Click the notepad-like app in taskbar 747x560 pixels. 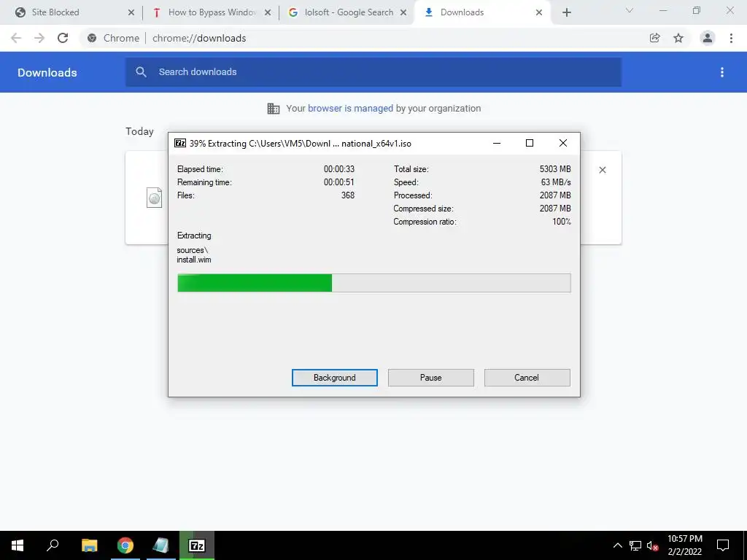coord(161,545)
